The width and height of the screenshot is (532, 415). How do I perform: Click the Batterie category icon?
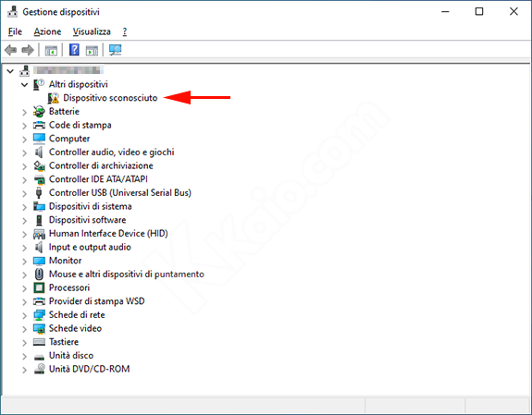click(x=39, y=111)
